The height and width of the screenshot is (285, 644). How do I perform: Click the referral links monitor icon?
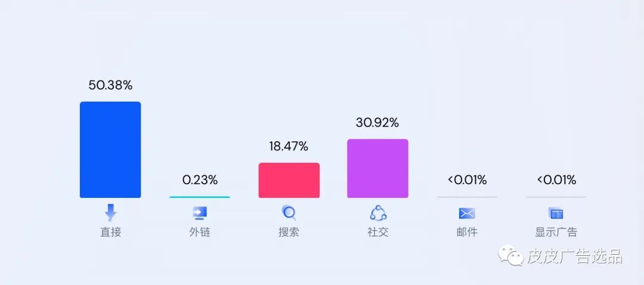coord(200,213)
